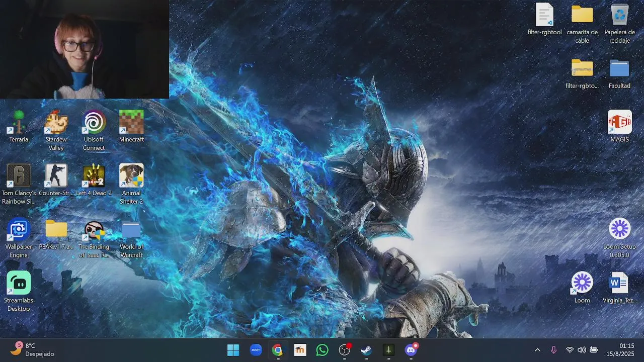
Task: Open the Ubisoft Connect shortcut
Action: click(94, 130)
